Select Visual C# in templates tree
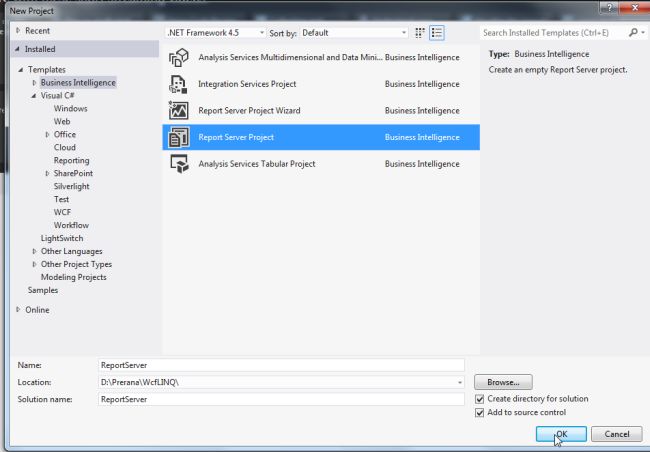Viewport: 650px width, 452px height. click(57, 96)
